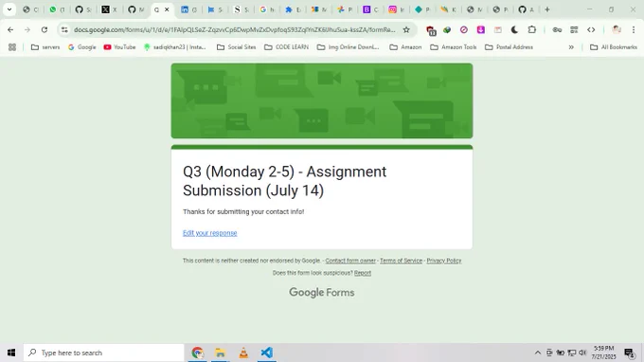Open the volume control in system tray
Image resolution: width=644 pixels, height=362 pixels.
pos(582,353)
